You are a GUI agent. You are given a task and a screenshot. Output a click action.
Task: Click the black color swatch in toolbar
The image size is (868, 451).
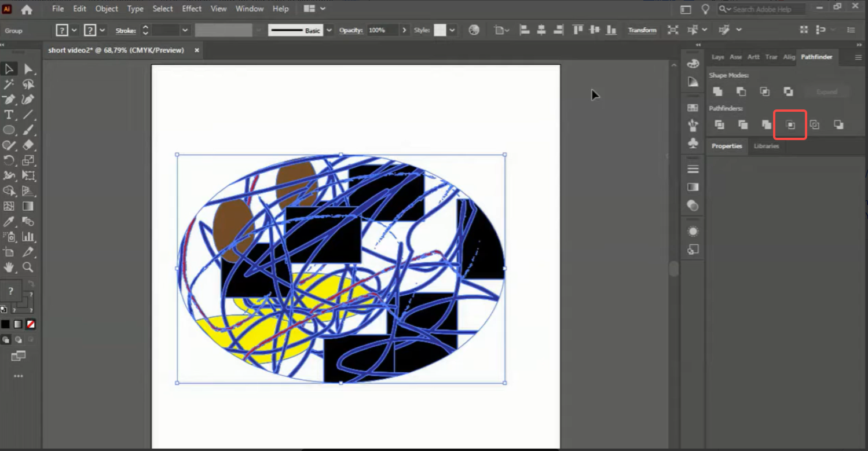(x=6, y=324)
